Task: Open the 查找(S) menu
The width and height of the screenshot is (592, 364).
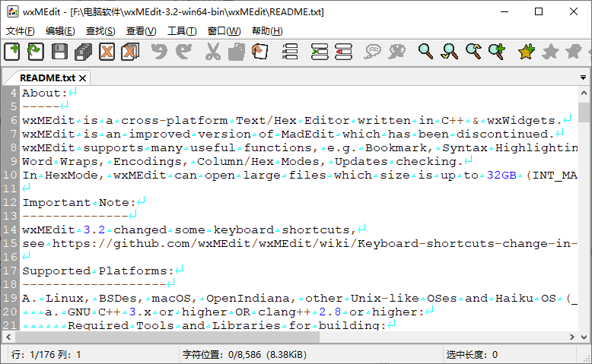Action: [x=100, y=31]
